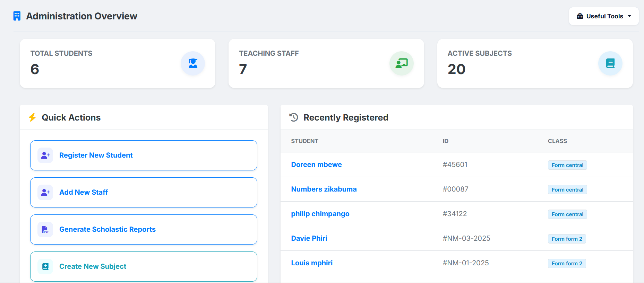The width and height of the screenshot is (644, 283).
Task: Click the Total Students count 6
Action: (35, 69)
